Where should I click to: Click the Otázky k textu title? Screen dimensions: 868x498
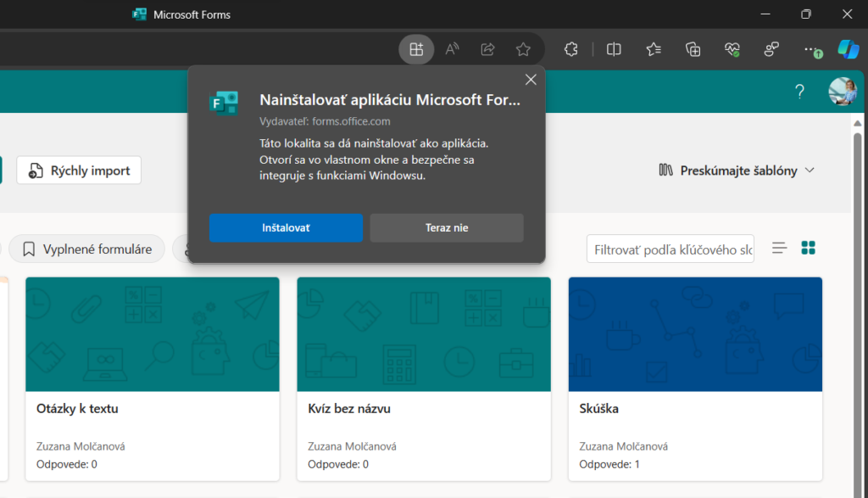77,409
